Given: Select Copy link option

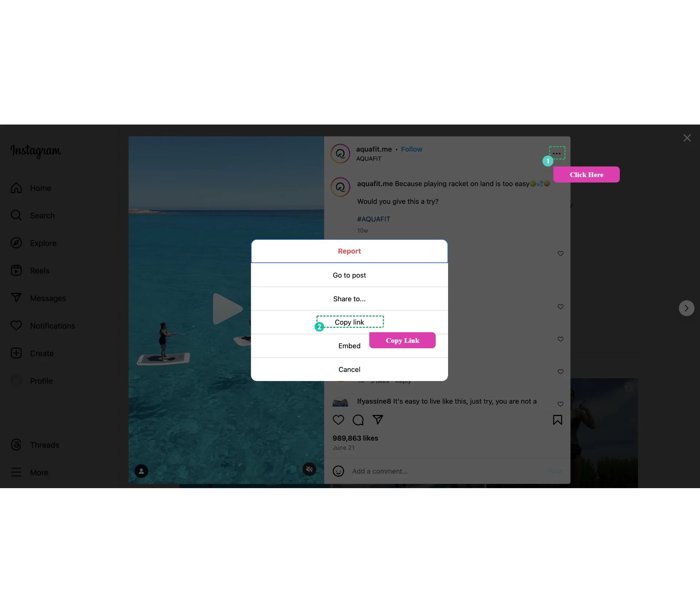Looking at the screenshot, I should pyautogui.click(x=349, y=322).
